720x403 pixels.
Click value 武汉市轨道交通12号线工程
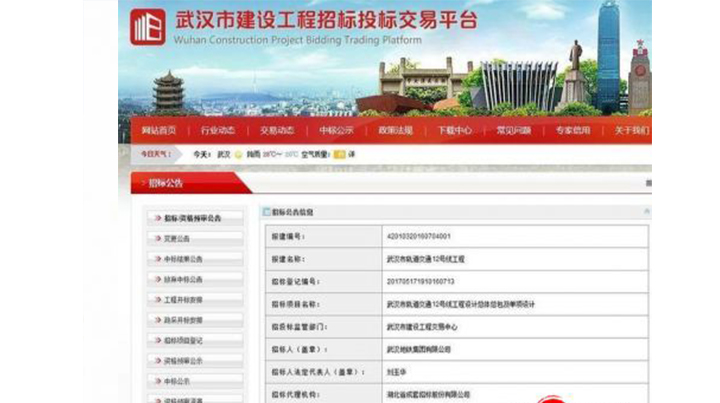[x=426, y=259]
